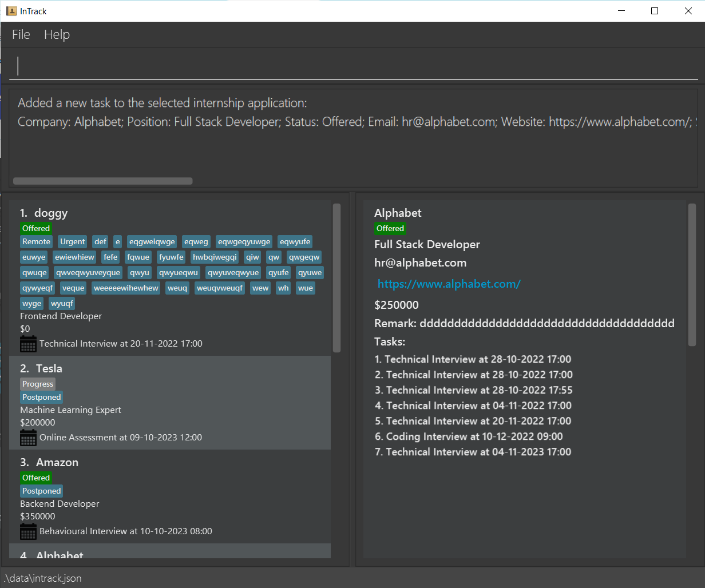Click the $200000 salary on Tesla
Screen dimensions: 705x588
tap(38, 423)
